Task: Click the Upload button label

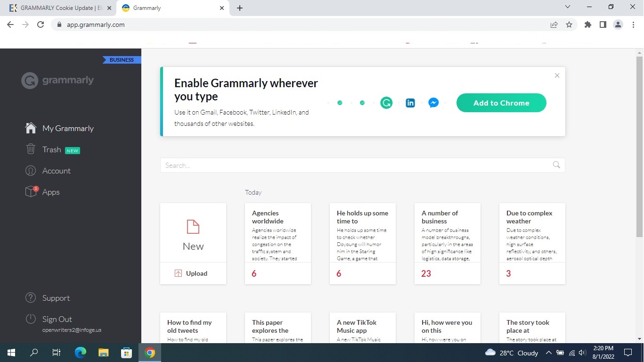Action: pos(196,273)
